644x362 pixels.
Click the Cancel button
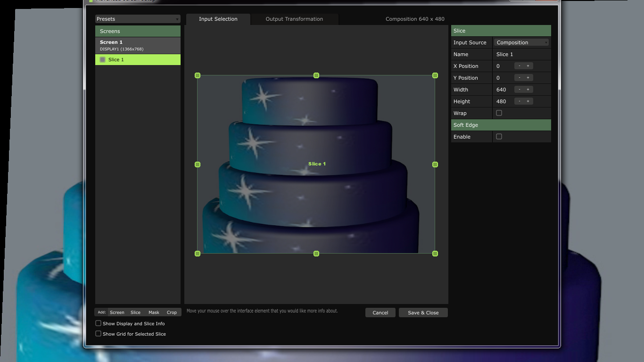380,313
